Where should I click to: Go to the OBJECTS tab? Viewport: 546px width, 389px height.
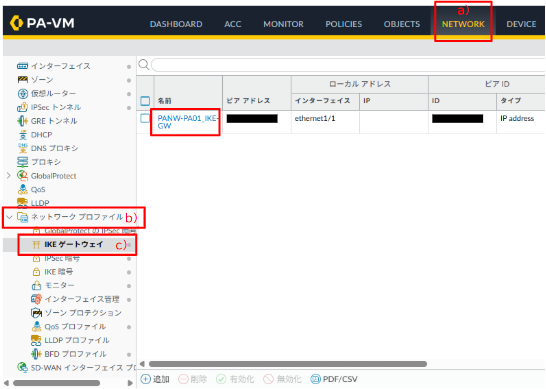(x=402, y=24)
